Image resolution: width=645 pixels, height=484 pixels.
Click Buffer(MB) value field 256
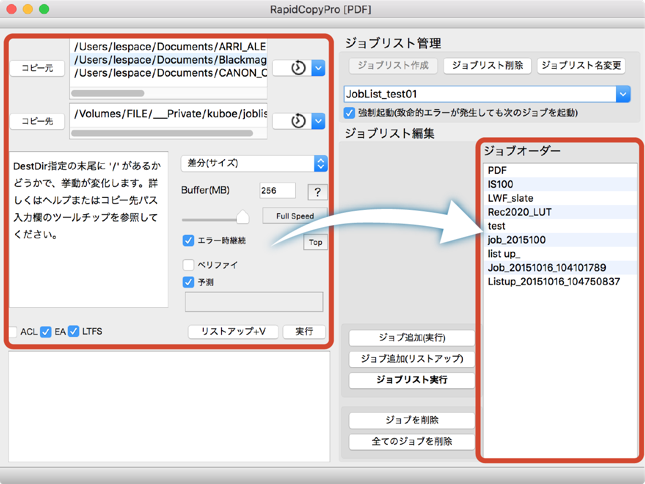(x=277, y=190)
